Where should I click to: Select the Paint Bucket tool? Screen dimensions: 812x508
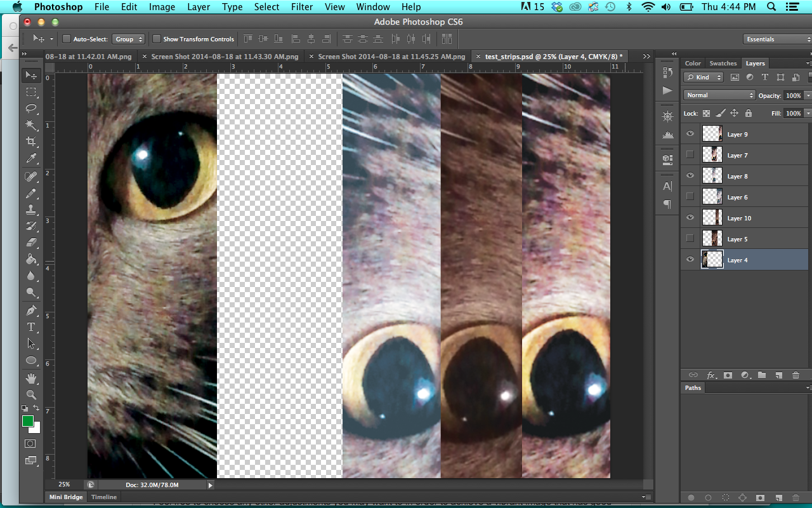click(x=31, y=258)
